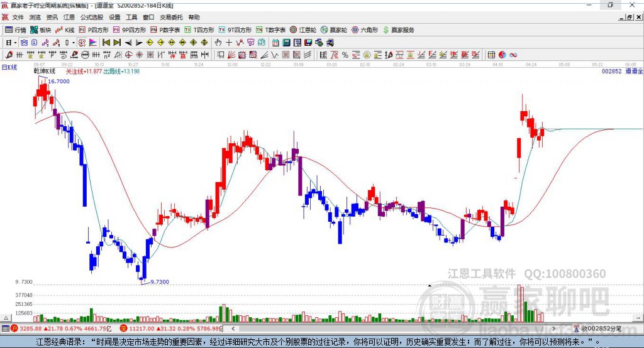Open the 行情 market quotes view
This screenshot has height=348, width=644.
pyautogui.click(x=15, y=30)
